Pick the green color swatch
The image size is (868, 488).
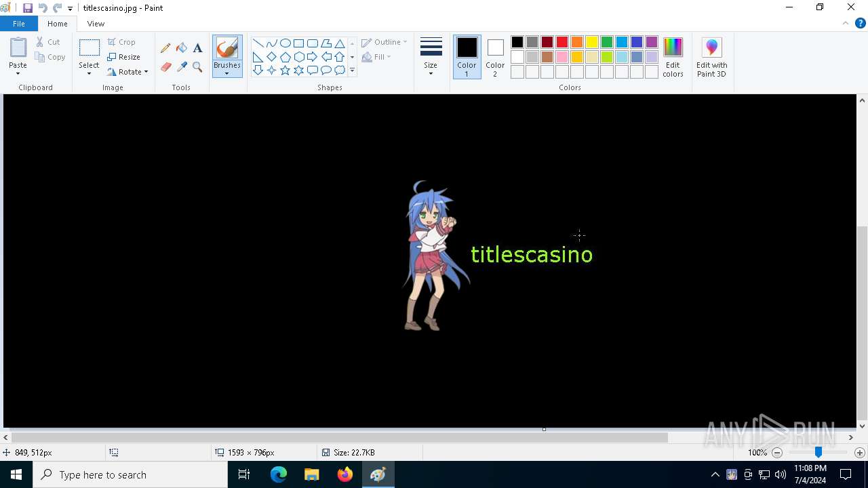[607, 42]
